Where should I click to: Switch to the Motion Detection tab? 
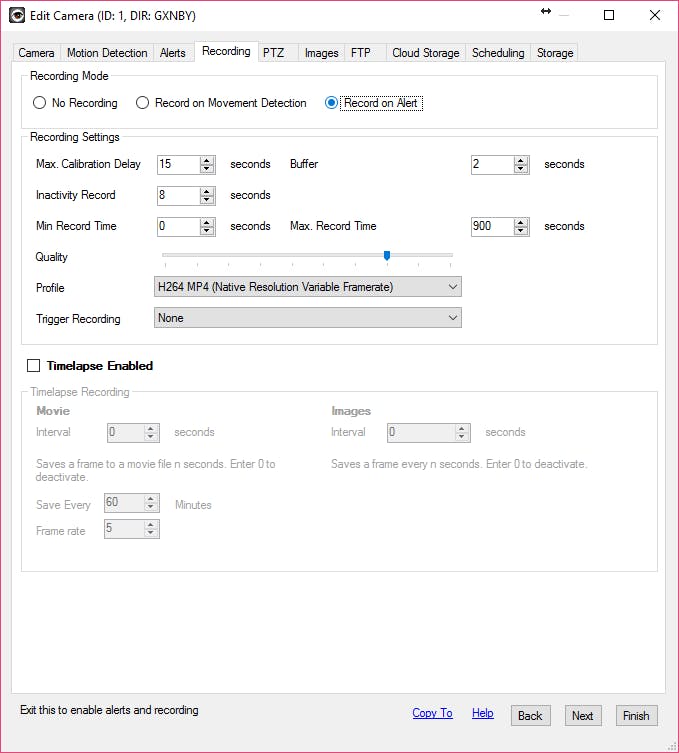point(107,53)
